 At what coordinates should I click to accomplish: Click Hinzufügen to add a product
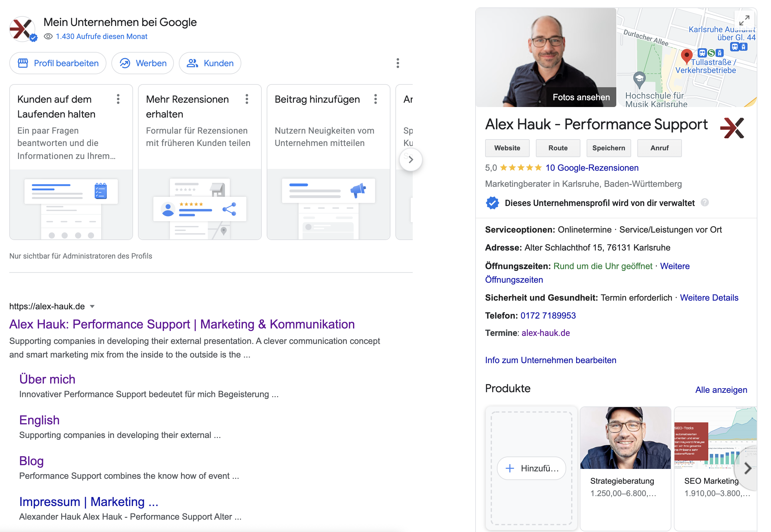[x=531, y=468]
